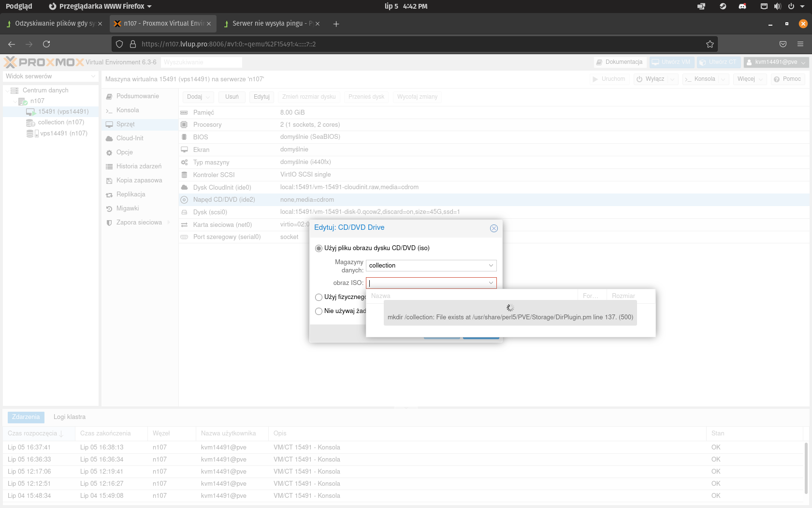
Task: Open a new browser tab
Action: (336, 24)
